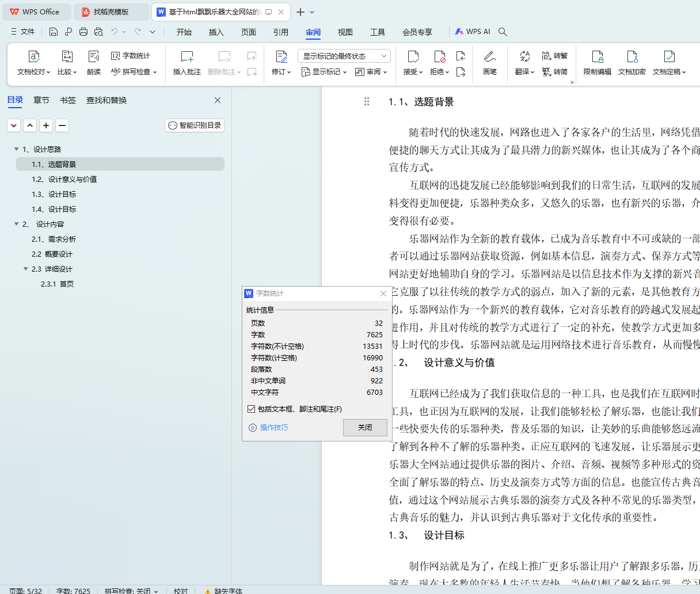This screenshot has height=594, width=700.
Task: Open the Print Preview icon
Action: [x=98, y=32]
